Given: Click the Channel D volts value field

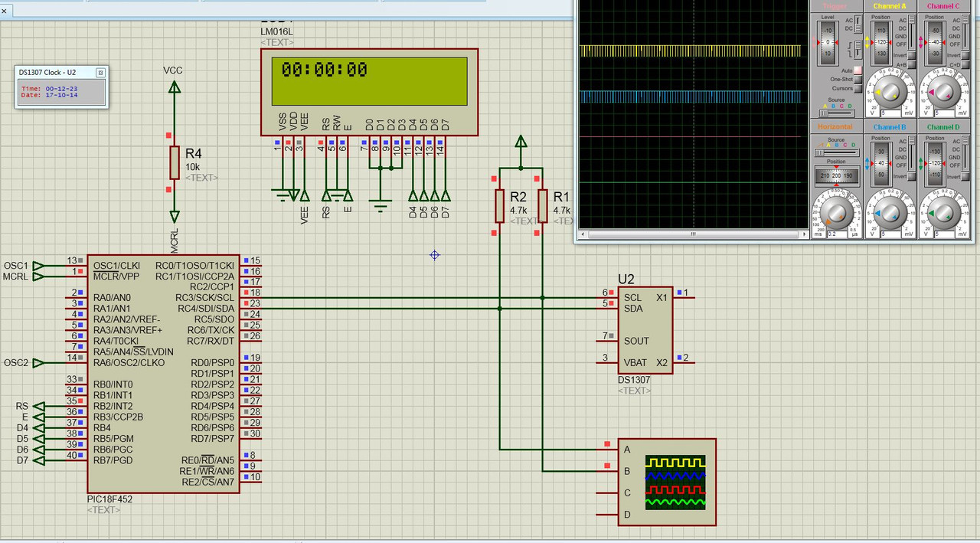Looking at the screenshot, I should point(945,234).
